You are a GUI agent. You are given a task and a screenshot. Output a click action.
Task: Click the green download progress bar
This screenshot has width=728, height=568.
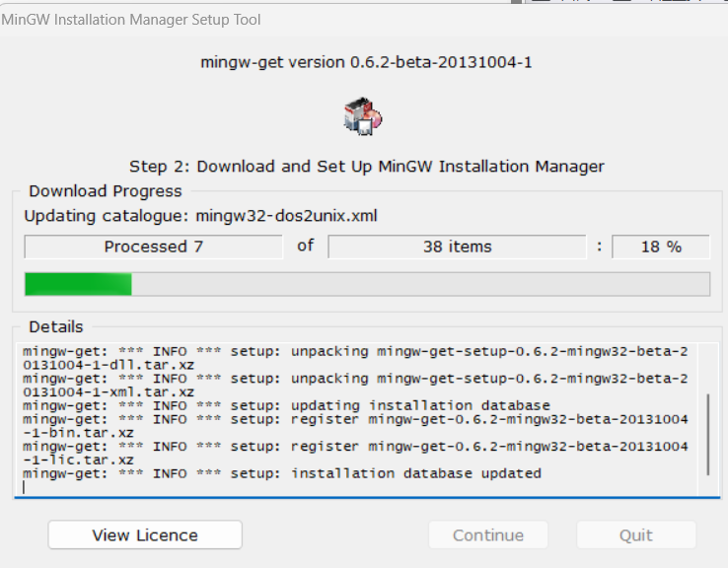pos(367,284)
